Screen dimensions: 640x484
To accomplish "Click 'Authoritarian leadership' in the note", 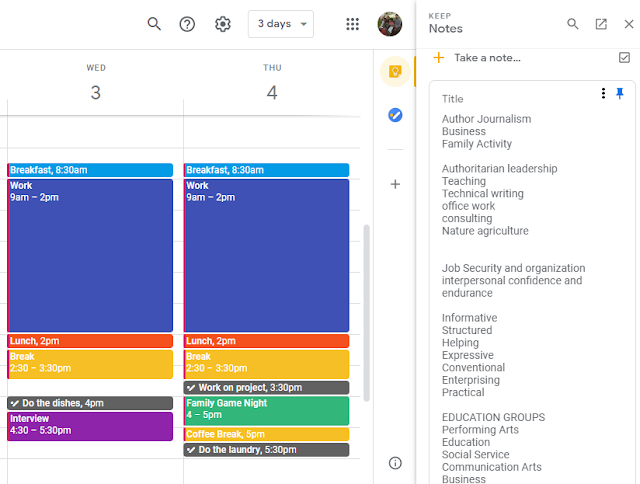I will click(500, 169).
